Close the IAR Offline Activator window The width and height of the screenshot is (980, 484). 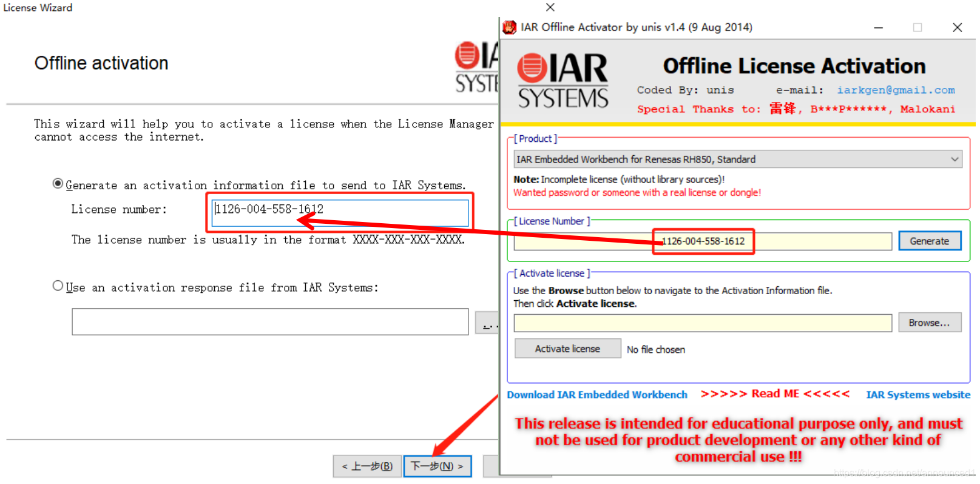click(957, 27)
